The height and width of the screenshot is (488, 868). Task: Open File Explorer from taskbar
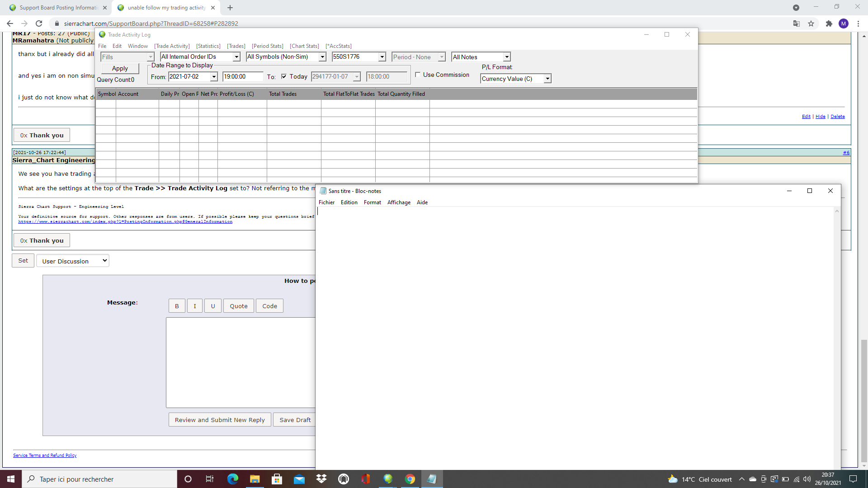pyautogui.click(x=255, y=479)
